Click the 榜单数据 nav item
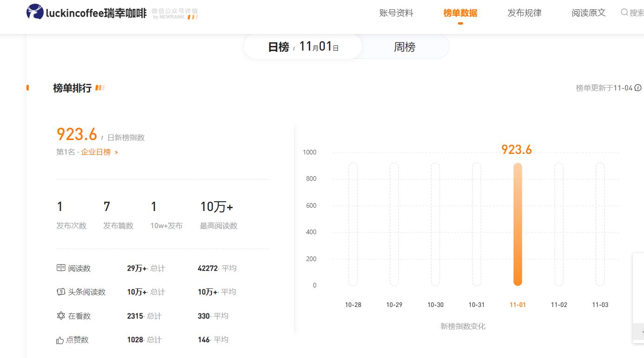Image resolution: width=644 pixels, height=358 pixels. [460, 13]
